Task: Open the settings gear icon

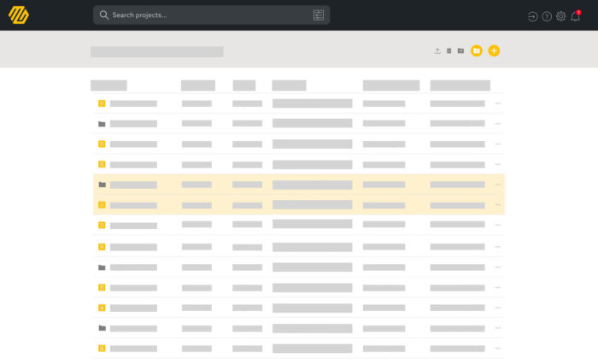Action: pyautogui.click(x=561, y=16)
